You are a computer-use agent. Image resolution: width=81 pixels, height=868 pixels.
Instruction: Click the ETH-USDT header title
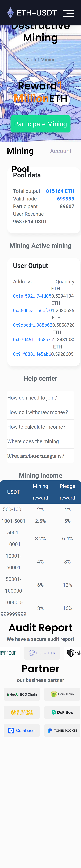(x=37, y=13)
